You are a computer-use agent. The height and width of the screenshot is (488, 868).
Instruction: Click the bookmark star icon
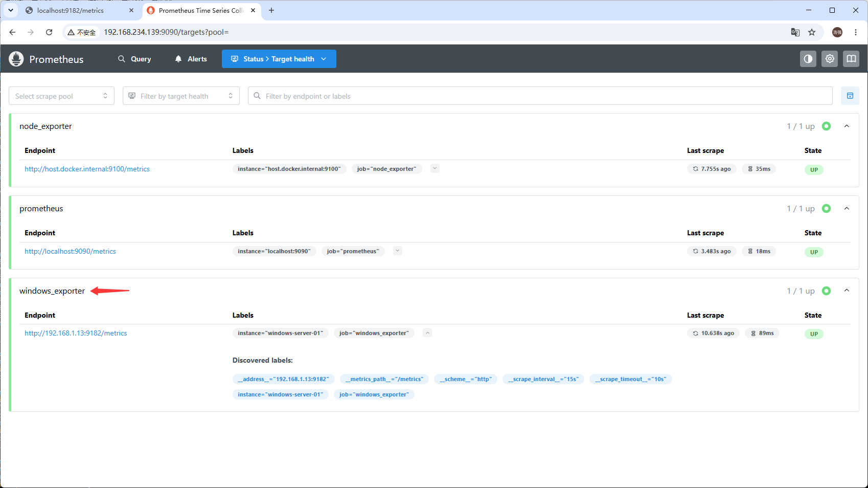[x=812, y=32]
